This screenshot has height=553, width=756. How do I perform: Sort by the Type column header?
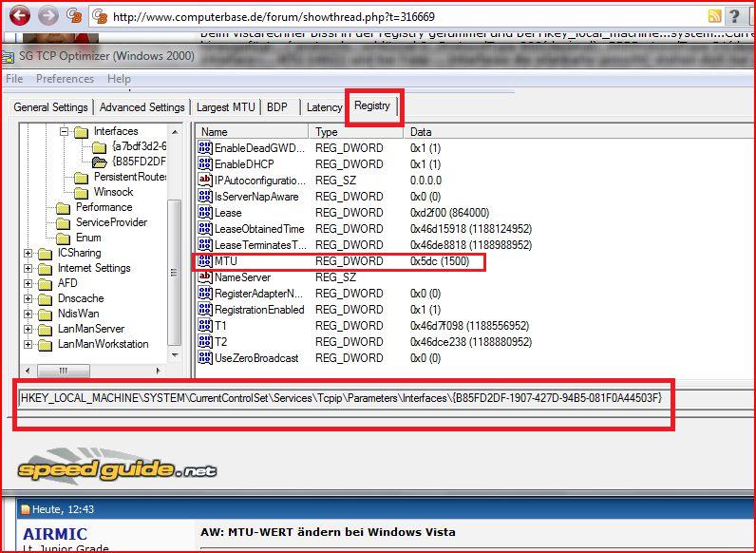(356, 132)
